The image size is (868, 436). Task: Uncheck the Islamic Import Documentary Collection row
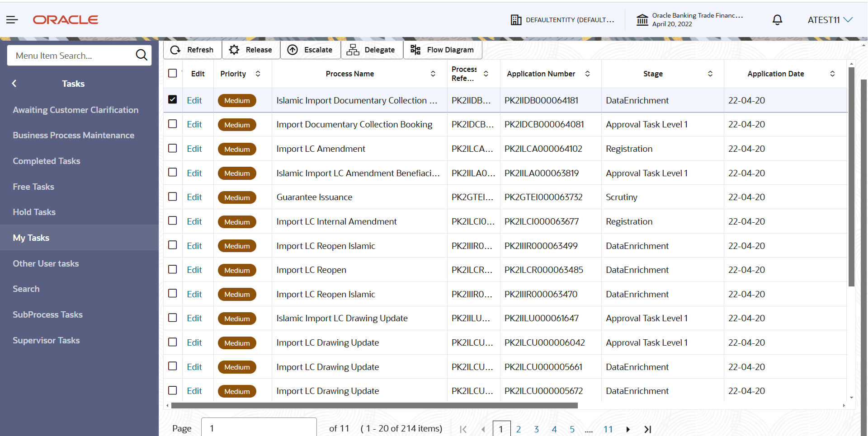click(172, 100)
